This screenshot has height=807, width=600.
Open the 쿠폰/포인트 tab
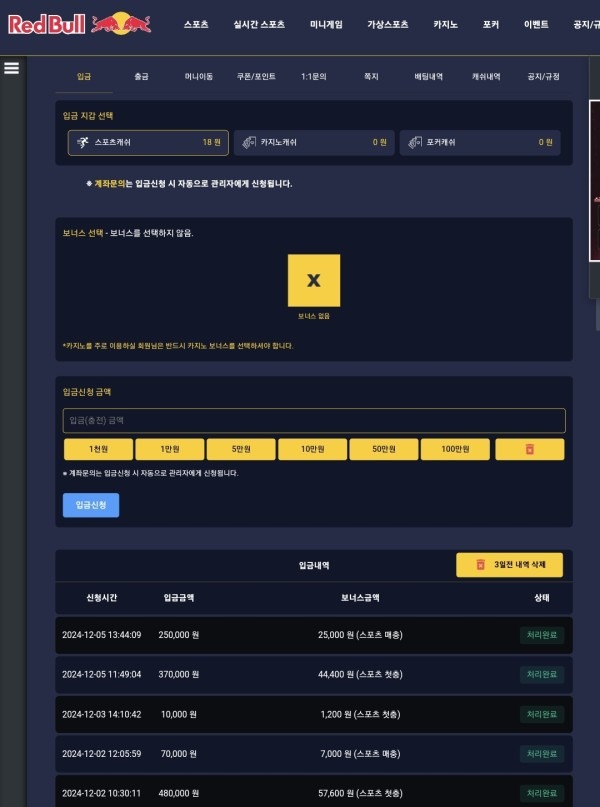pos(256,76)
